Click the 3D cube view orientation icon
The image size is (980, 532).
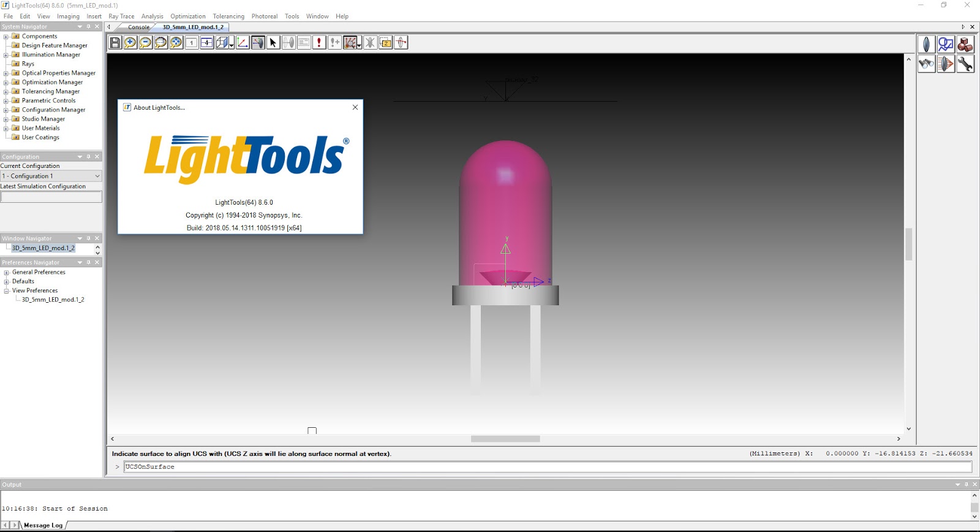coord(222,42)
